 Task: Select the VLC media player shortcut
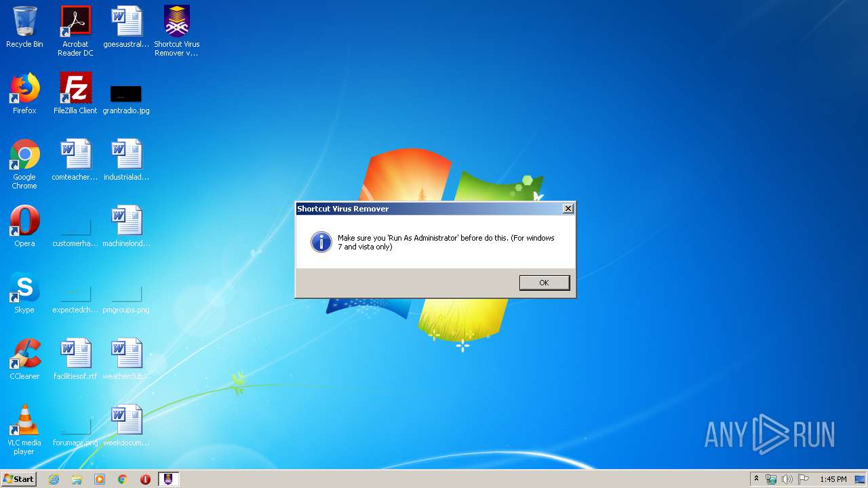[24, 430]
